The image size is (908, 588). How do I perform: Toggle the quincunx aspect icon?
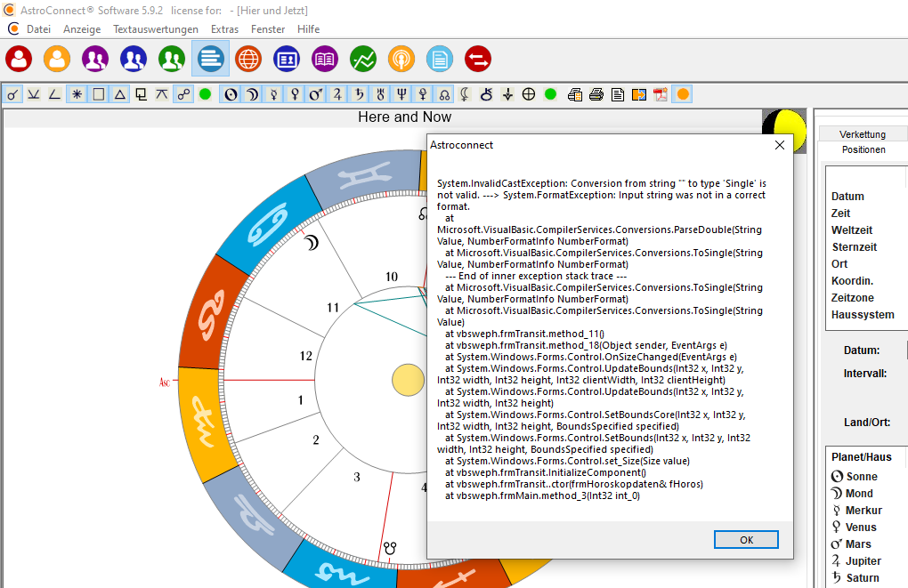tap(162, 94)
